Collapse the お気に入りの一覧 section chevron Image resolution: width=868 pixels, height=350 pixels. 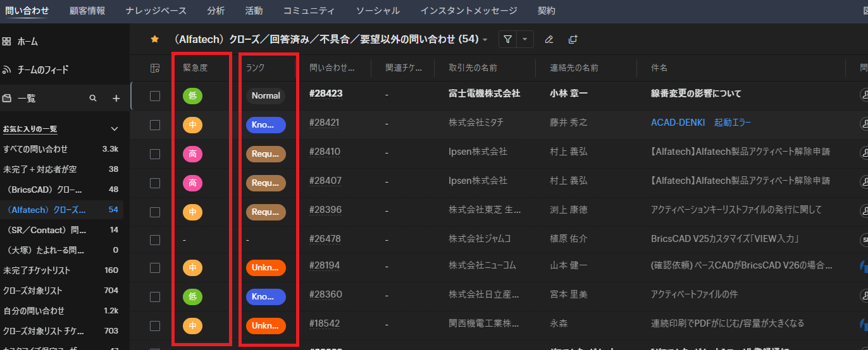pyautogui.click(x=115, y=129)
